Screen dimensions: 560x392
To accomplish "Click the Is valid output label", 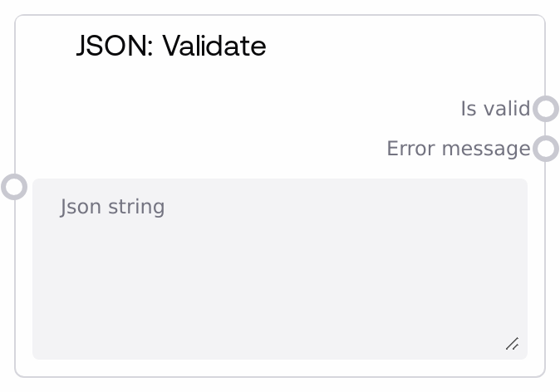I will click(494, 109).
